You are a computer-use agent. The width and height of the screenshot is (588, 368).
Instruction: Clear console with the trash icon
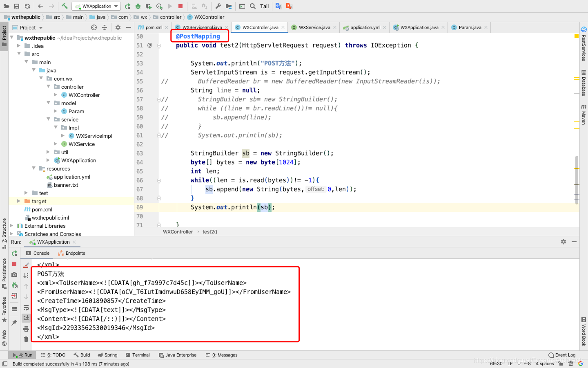(26, 339)
